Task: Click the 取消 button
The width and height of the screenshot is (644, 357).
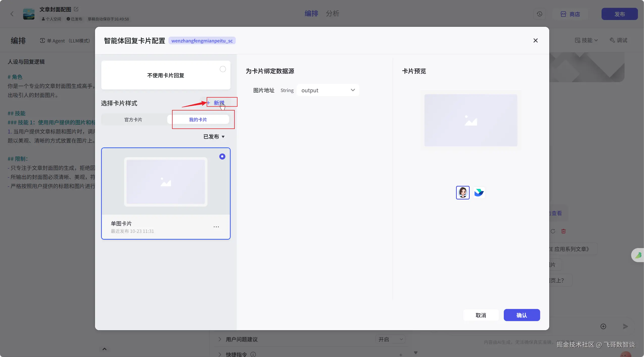Action: coord(481,315)
